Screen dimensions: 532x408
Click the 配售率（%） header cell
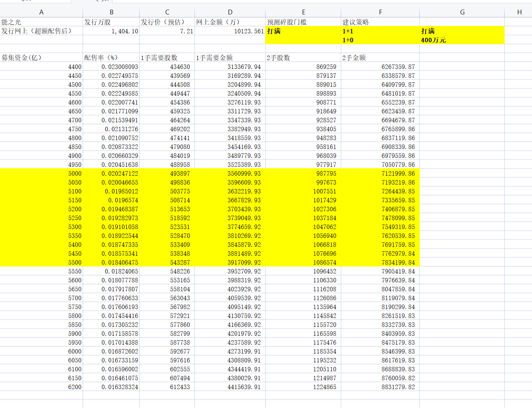click(111, 57)
